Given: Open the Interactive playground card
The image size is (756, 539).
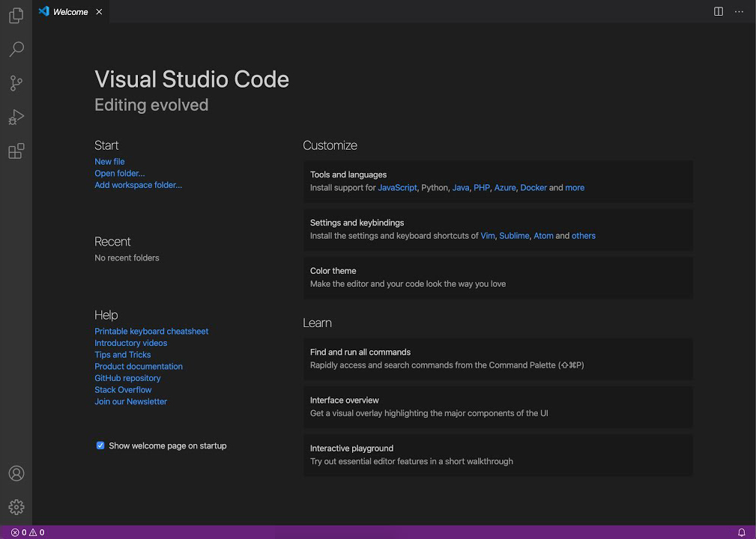Looking at the screenshot, I should pyautogui.click(x=498, y=455).
